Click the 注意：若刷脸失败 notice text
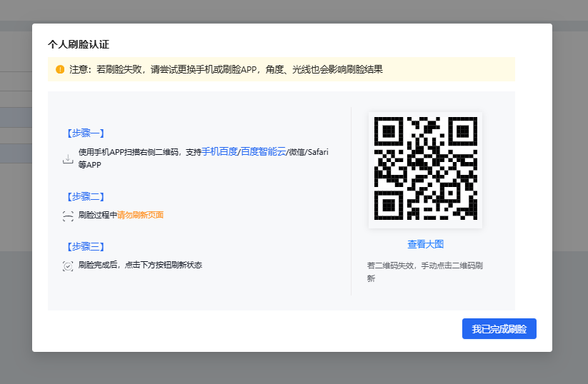This screenshot has width=588, height=384. pyautogui.click(x=226, y=69)
